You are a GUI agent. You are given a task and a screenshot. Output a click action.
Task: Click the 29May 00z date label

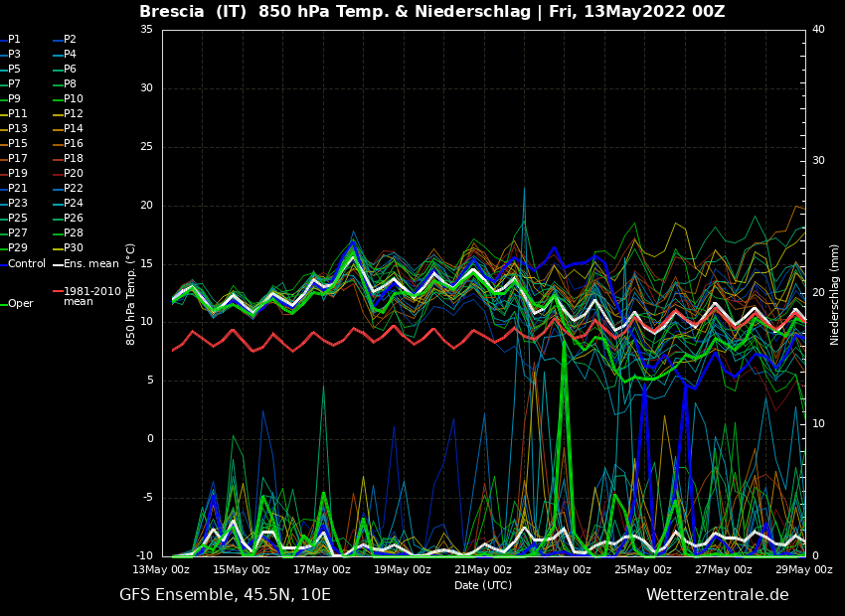coord(804,569)
